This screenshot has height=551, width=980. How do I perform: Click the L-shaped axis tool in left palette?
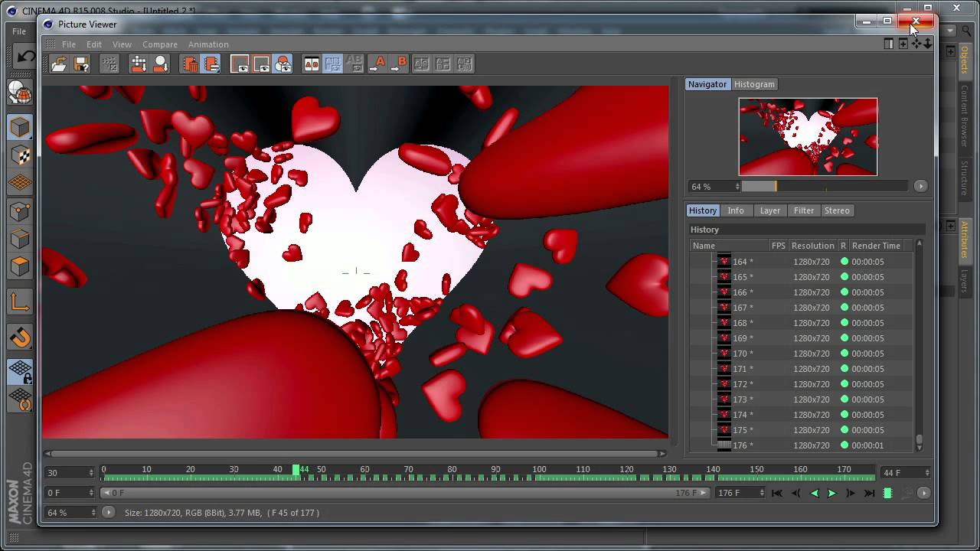[x=20, y=302]
